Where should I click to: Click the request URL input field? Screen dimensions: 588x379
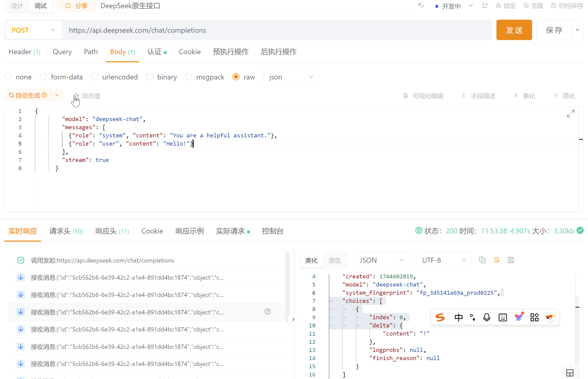click(x=278, y=30)
